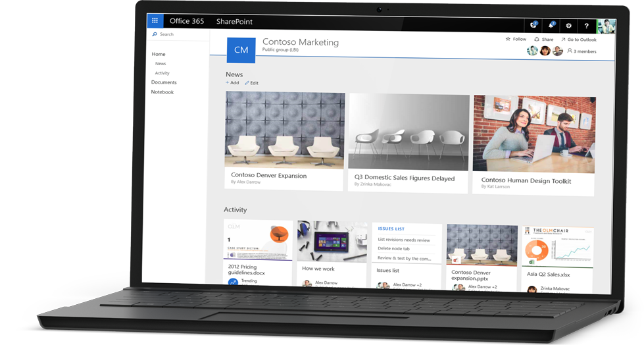Click the plus icon beside Add
The image size is (644, 345).
[227, 82]
